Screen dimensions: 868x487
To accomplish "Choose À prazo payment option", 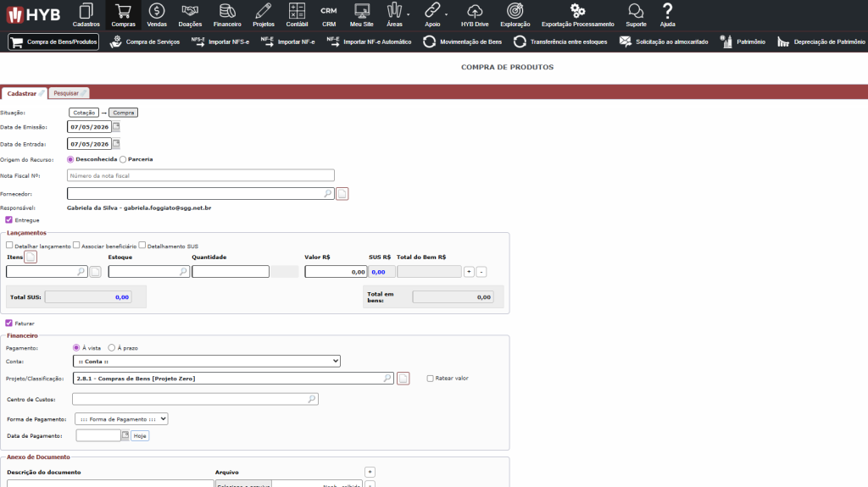I will point(112,347).
